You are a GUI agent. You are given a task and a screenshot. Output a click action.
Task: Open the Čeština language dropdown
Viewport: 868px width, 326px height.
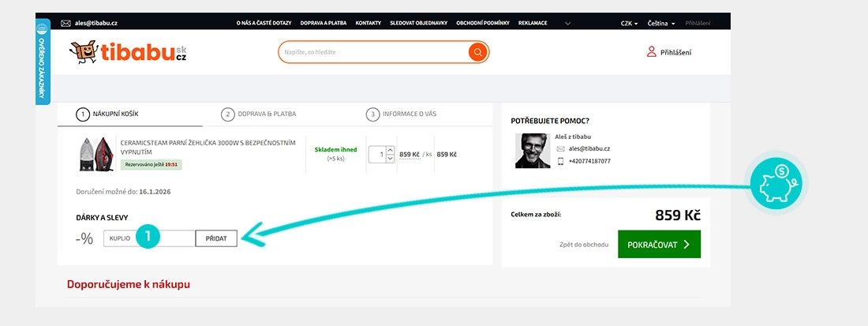661,23
